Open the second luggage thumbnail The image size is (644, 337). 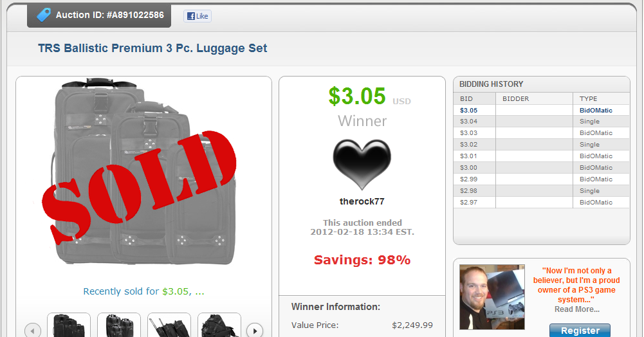point(119,325)
